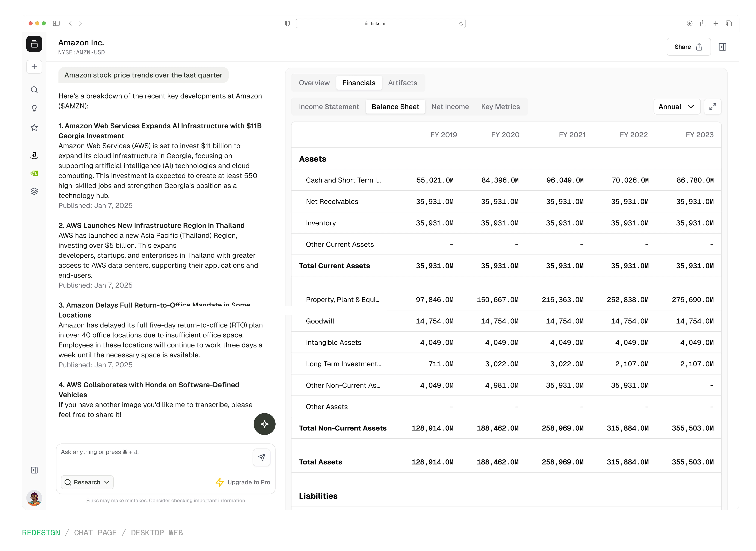Open the Research mode dropdown
The width and height of the screenshot is (756, 551).
tap(87, 482)
